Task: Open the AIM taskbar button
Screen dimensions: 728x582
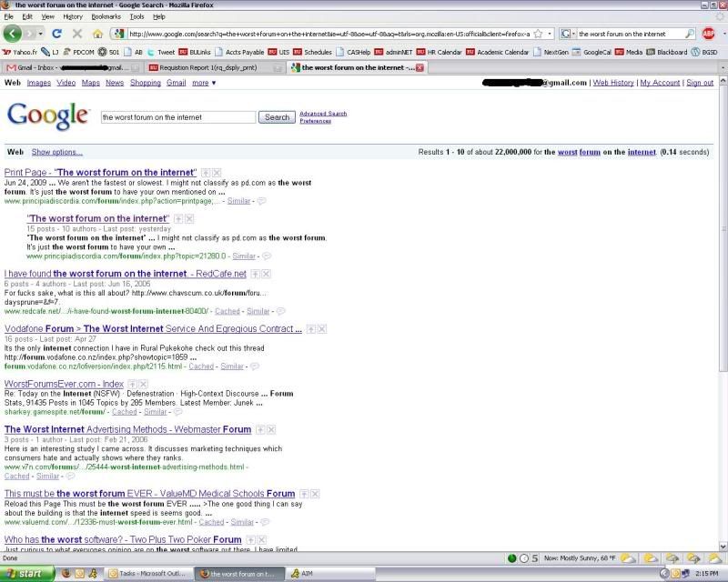Action: 330,574
